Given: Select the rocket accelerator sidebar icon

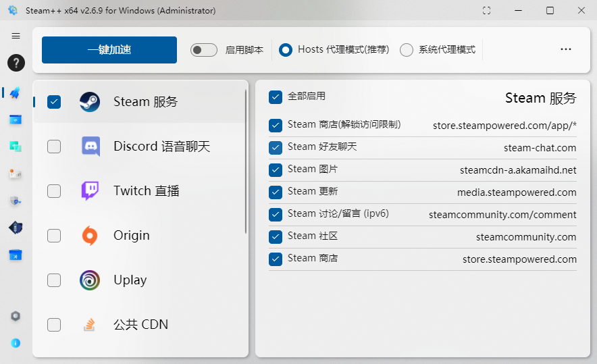Looking at the screenshot, I should 15,93.
